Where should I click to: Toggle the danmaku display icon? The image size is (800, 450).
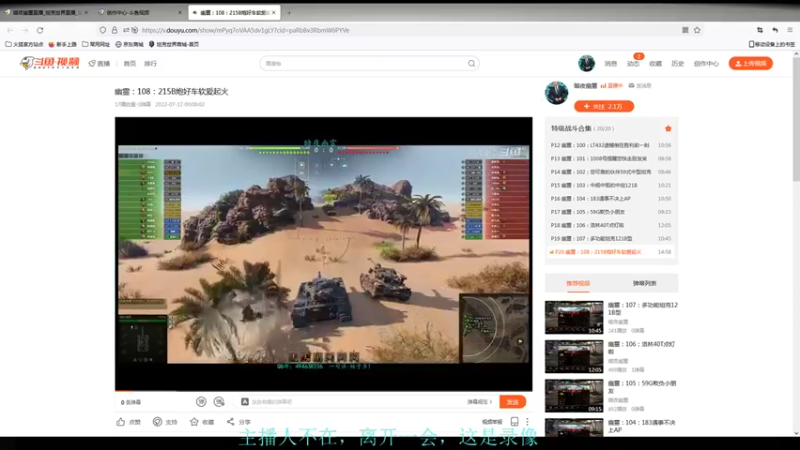[201, 402]
